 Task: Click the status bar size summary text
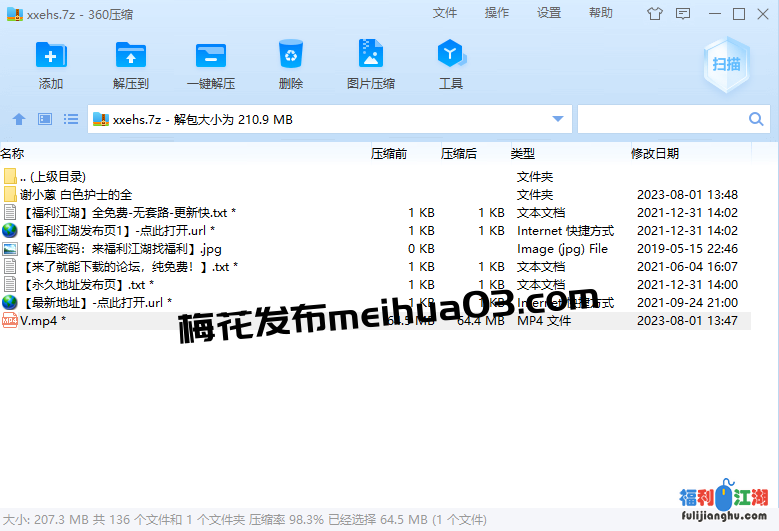(244, 520)
